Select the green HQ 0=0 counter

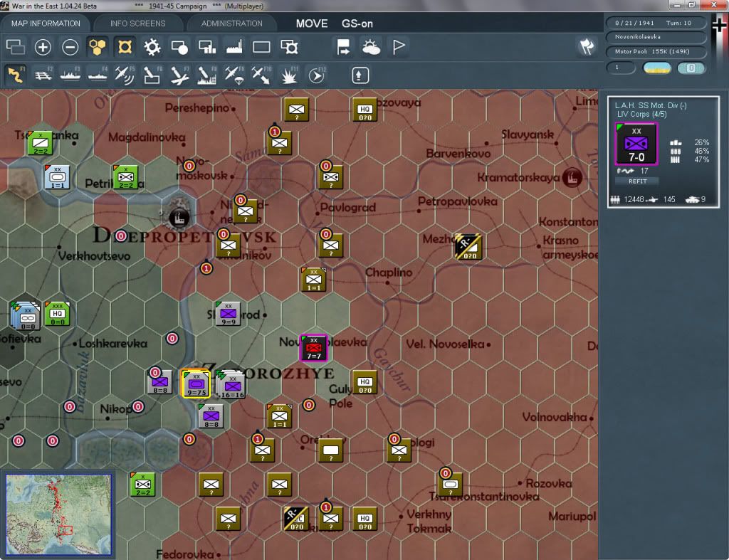[x=57, y=314]
